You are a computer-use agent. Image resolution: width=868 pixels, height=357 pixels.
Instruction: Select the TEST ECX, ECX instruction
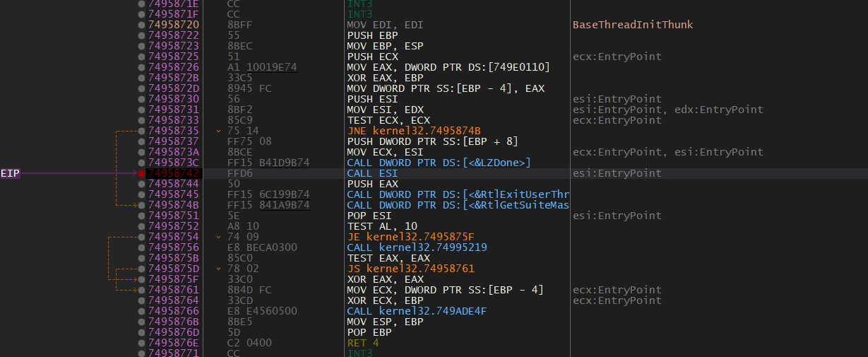(388, 120)
